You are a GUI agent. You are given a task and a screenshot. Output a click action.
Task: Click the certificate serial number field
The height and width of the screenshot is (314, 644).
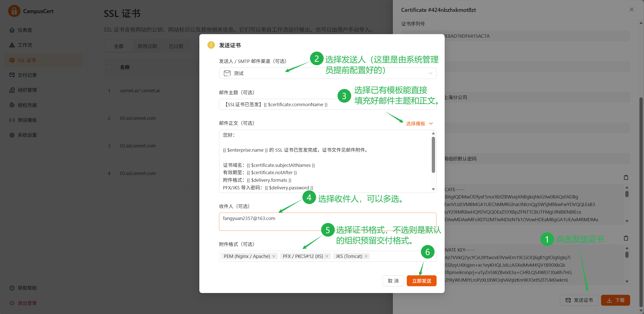[x=515, y=36]
